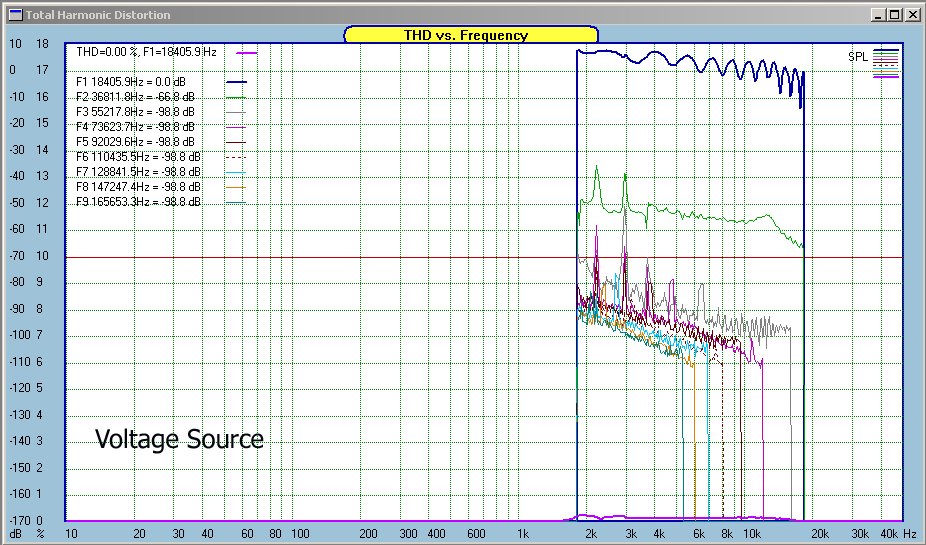This screenshot has height=545, width=926.
Task: Maximize the Total Harmonic Distortion window
Action: click(894, 15)
